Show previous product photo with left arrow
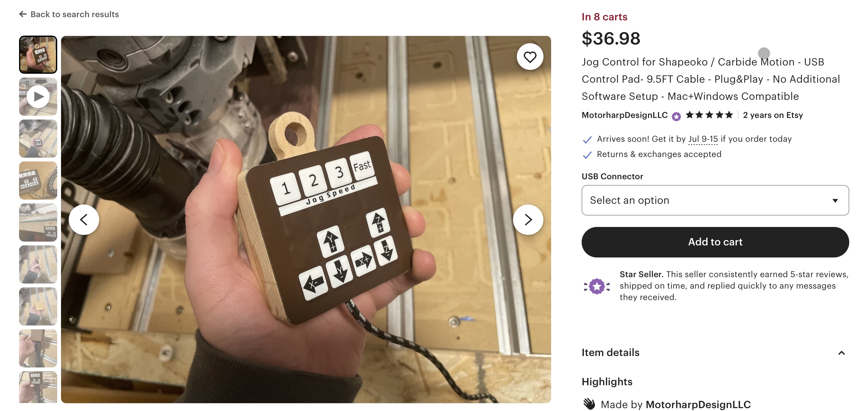This screenshot has height=411, width=868. pos(84,220)
